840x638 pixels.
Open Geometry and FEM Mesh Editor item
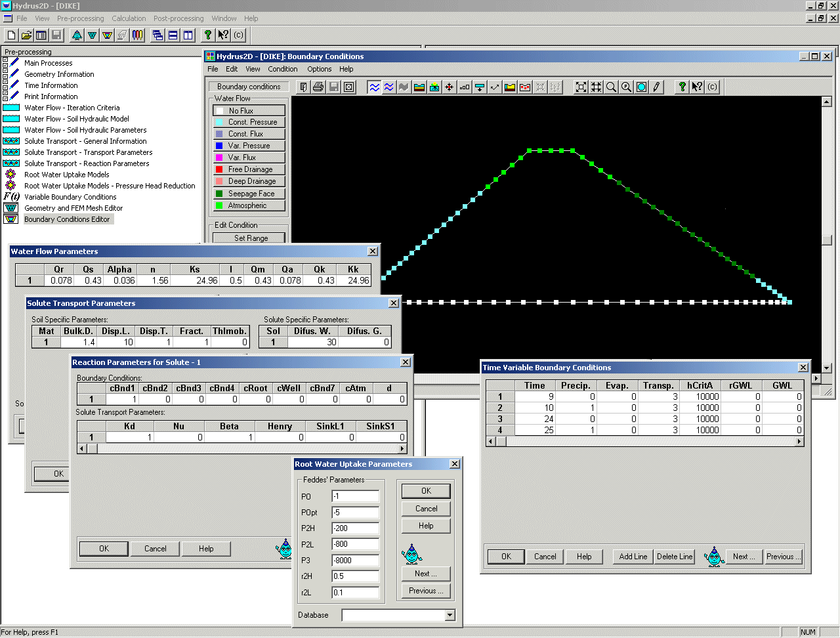click(73, 208)
